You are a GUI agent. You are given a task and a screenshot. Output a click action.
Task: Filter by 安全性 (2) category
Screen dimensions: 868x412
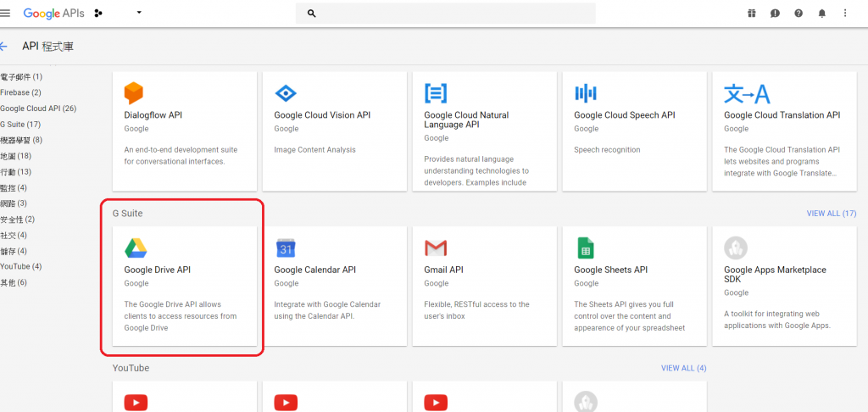[x=17, y=220]
